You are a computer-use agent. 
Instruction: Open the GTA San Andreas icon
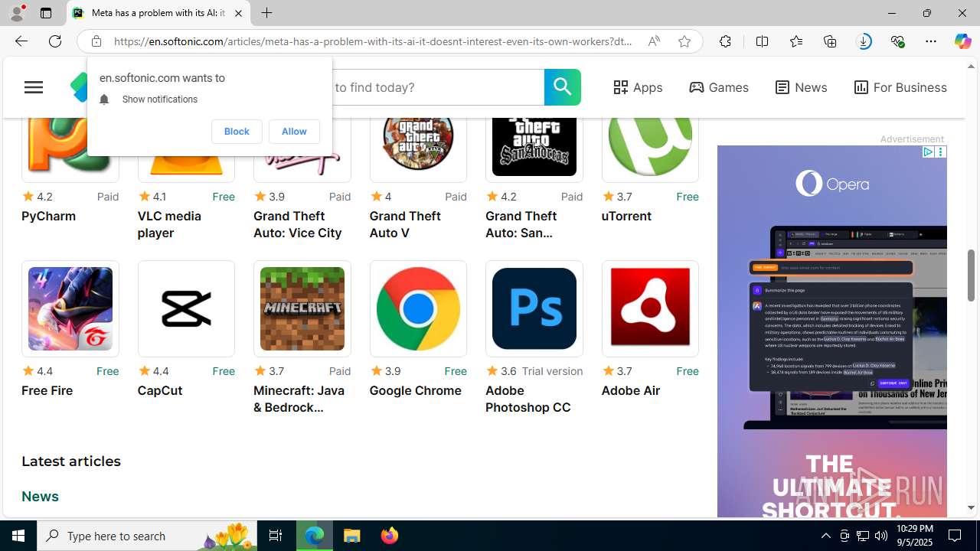pyautogui.click(x=534, y=145)
